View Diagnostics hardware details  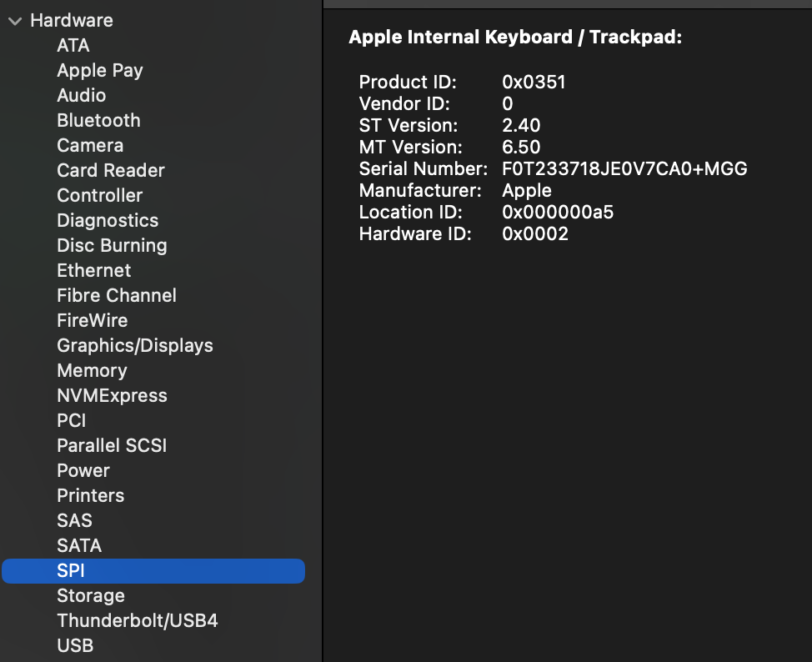click(107, 221)
